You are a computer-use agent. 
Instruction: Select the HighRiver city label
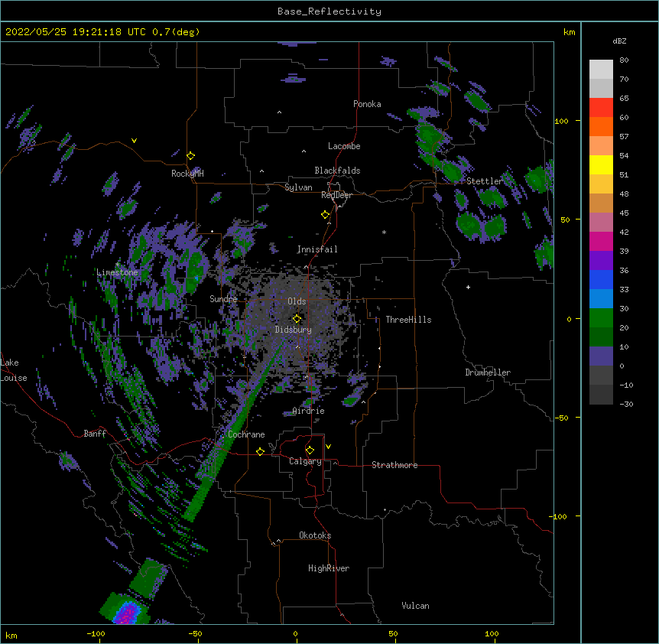coord(329,568)
